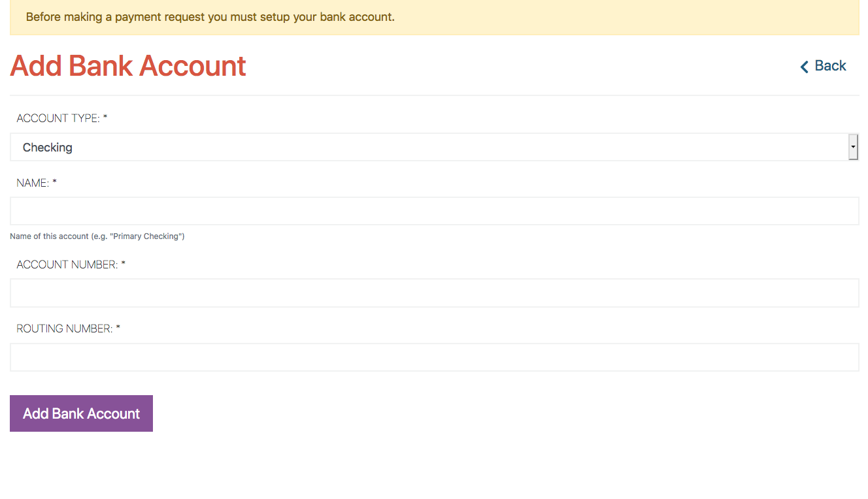868x499 pixels.
Task: Click the red Add Bank Account heading
Action: click(x=128, y=66)
